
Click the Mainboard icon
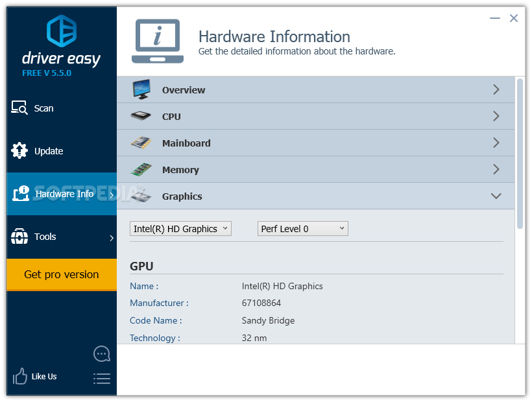[x=141, y=143]
